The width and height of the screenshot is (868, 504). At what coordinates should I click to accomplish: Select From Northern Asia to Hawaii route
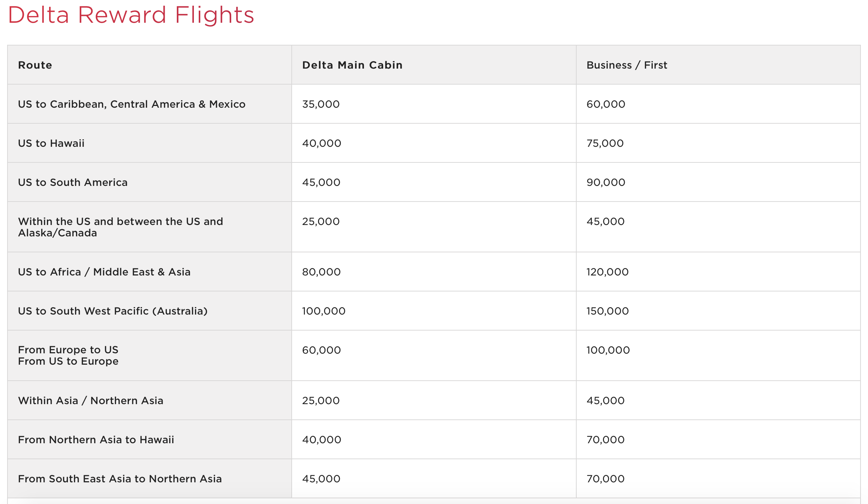point(96,440)
